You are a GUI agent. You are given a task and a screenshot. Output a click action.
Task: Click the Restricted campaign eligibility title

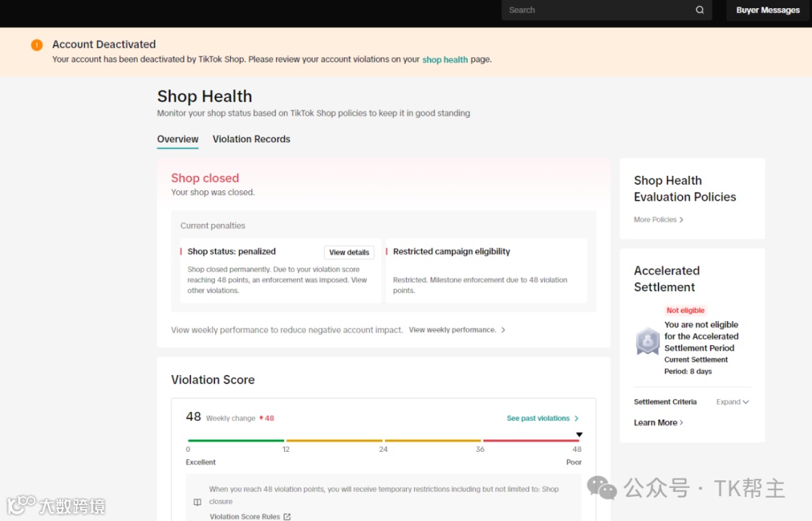coord(452,251)
